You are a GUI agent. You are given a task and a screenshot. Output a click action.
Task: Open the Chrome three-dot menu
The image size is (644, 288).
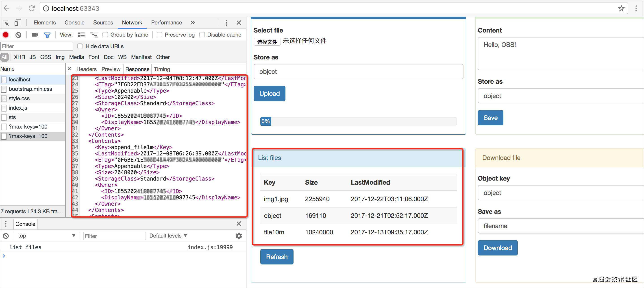pyautogui.click(x=636, y=9)
